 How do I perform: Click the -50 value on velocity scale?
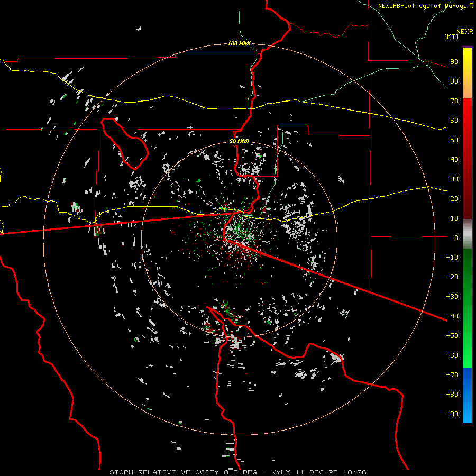(452, 336)
